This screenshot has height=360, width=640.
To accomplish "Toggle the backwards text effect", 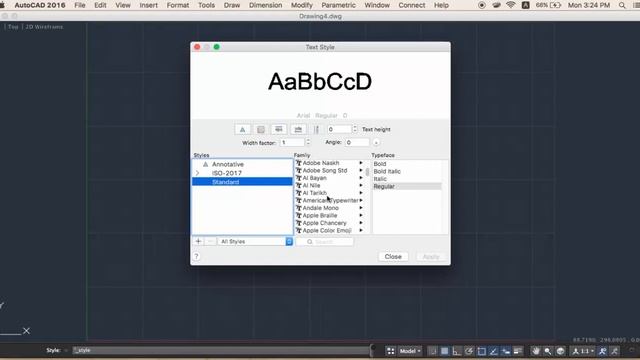I will point(298,129).
